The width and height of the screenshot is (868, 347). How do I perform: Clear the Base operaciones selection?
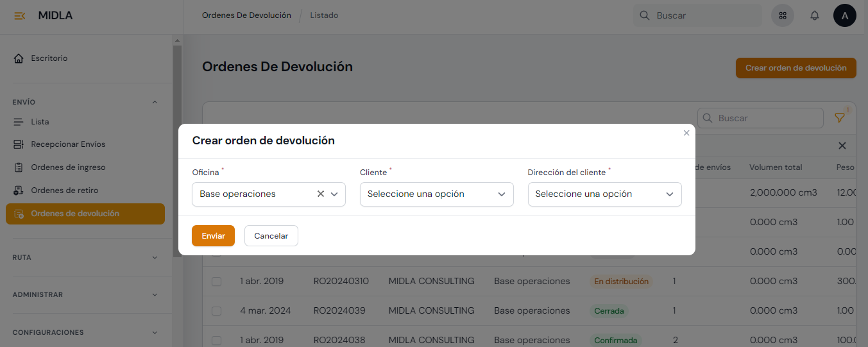[x=321, y=194]
